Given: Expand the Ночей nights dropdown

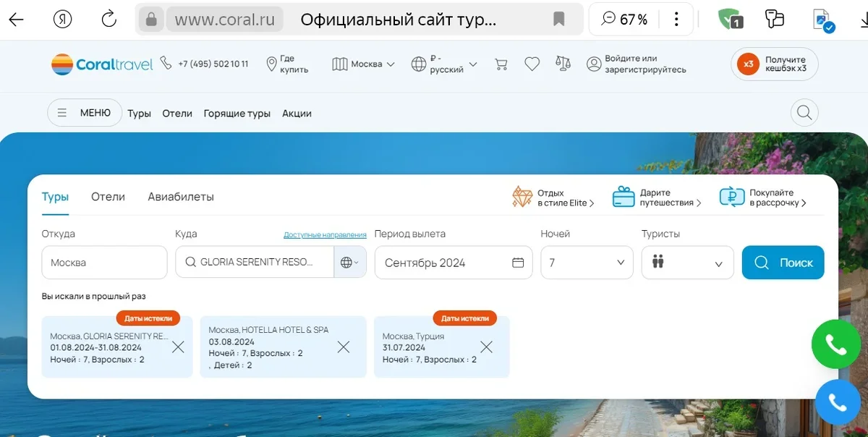Looking at the screenshot, I should click(587, 263).
